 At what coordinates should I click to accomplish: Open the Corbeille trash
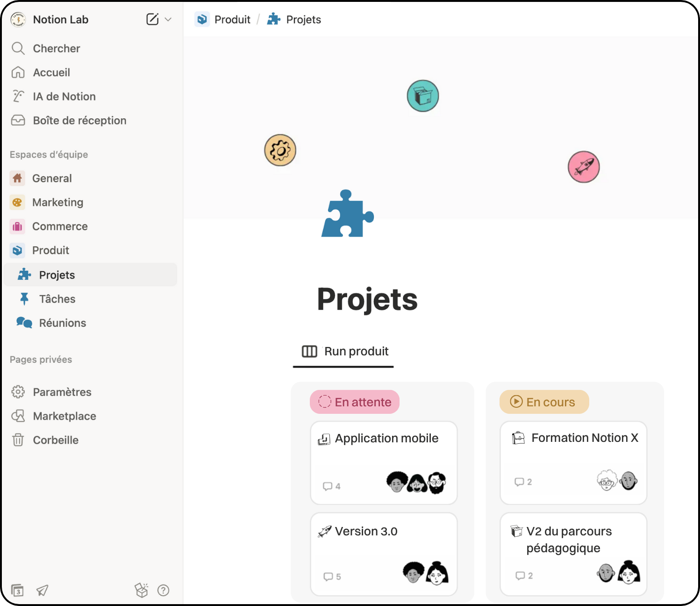pos(56,440)
